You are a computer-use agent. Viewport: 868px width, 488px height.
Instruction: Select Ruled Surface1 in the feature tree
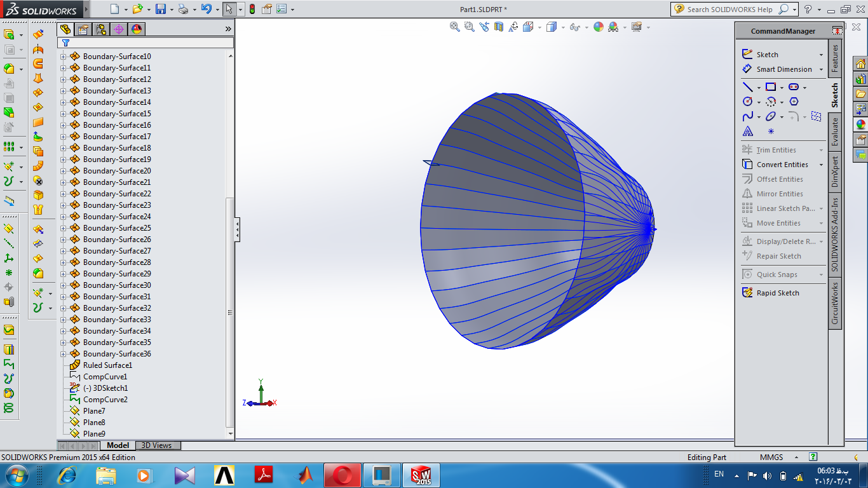pyautogui.click(x=107, y=365)
